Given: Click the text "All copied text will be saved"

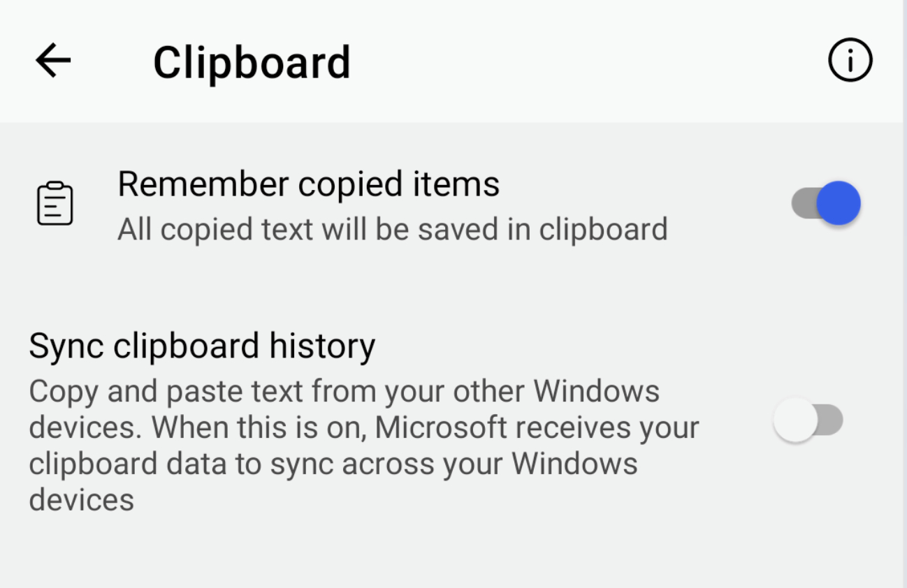Looking at the screenshot, I should click(x=393, y=228).
